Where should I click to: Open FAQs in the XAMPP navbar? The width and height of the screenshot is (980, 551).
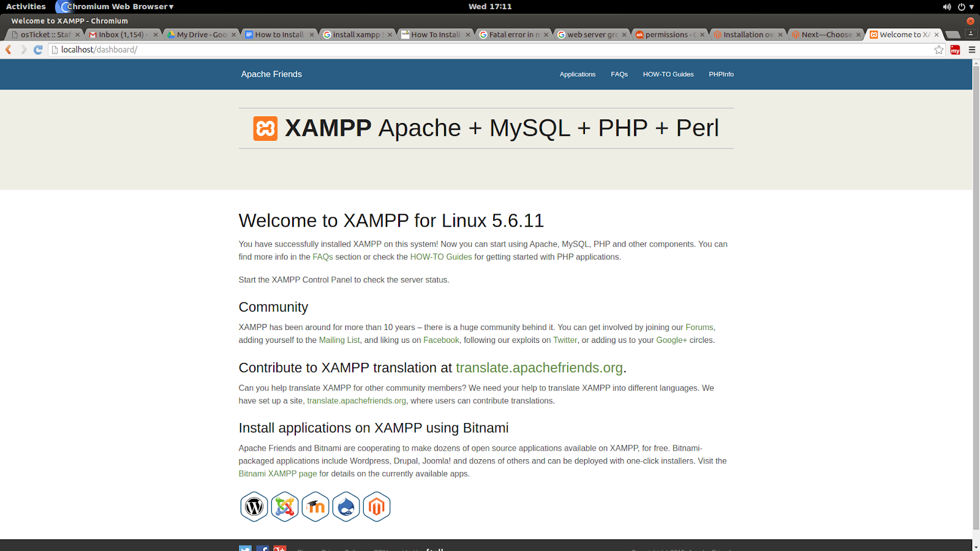tap(619, 74)
